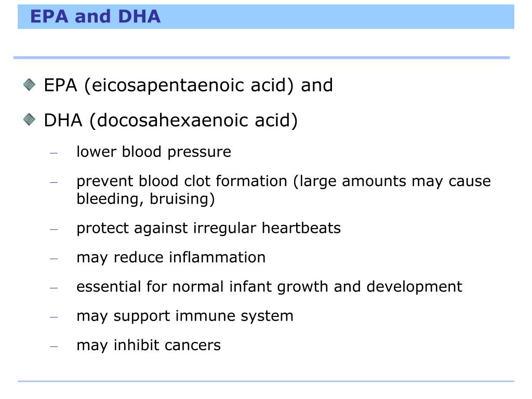
Task: Click 'bleeding, bruising)' continuation text
Action: pos(145,199)
